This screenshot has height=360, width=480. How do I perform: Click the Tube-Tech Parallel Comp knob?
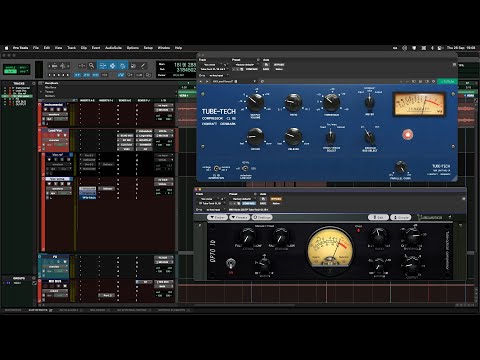pyautogui.click(x=401, y=167)
